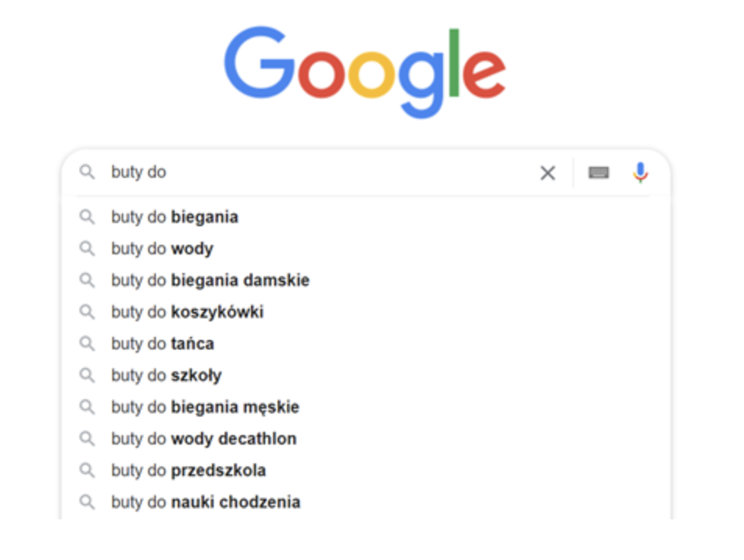Select the suggestion 'buty do biegania'
Image resolution: width=744 pixels, height=560 pixels.
pos(175,217)
